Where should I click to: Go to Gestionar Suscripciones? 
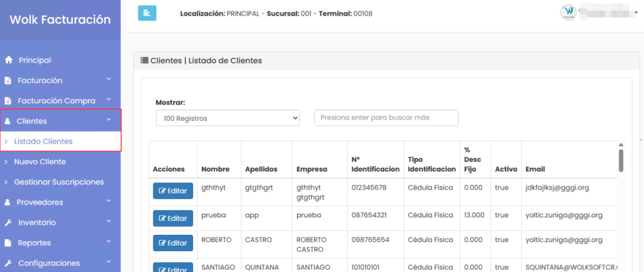tap(58, 182)
